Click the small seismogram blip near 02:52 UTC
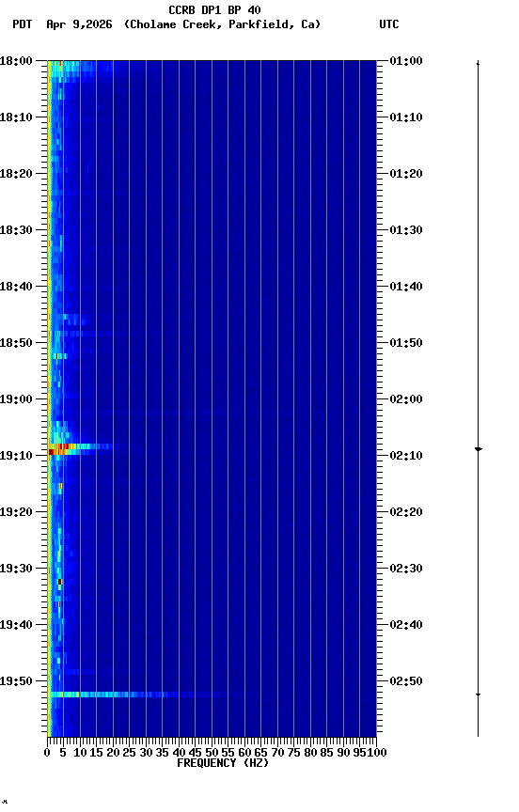519x812 pixels. [x=478, y=695]
